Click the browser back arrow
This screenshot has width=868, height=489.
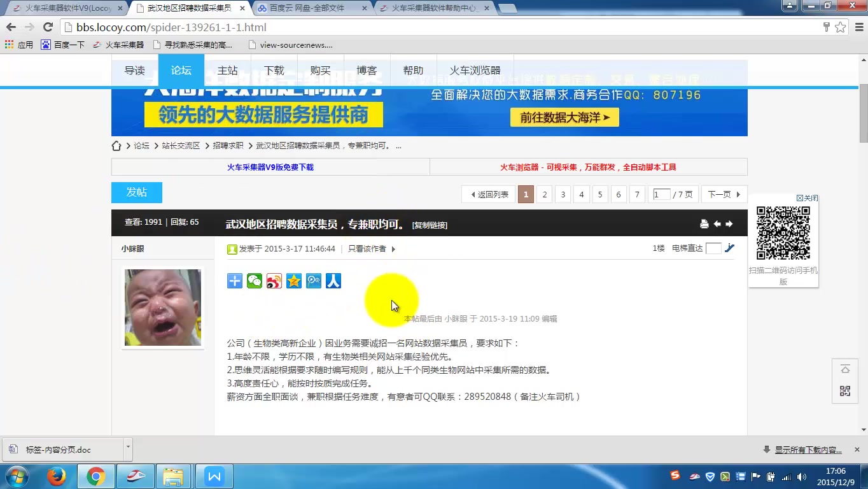11,27
